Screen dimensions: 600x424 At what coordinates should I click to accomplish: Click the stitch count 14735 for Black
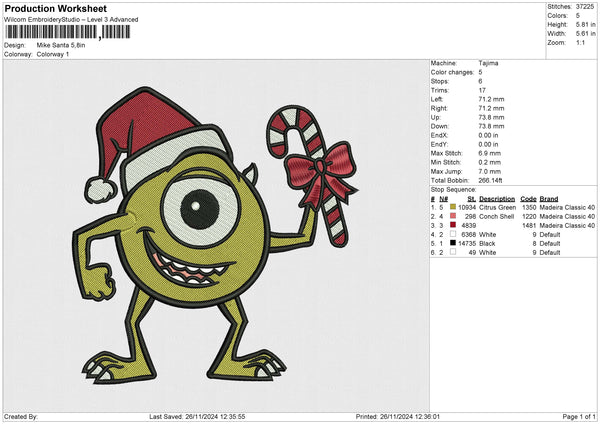(467, 243)
